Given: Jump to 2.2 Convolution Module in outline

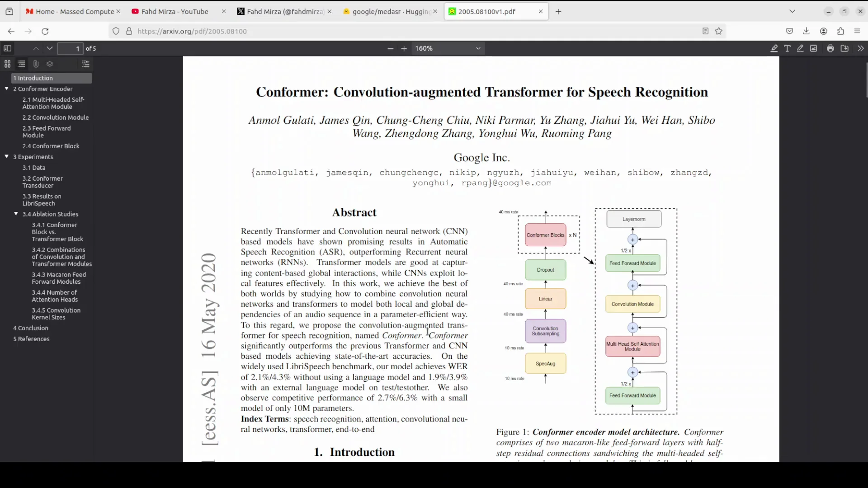Looking at the screenshot, I should click(56, 117).
